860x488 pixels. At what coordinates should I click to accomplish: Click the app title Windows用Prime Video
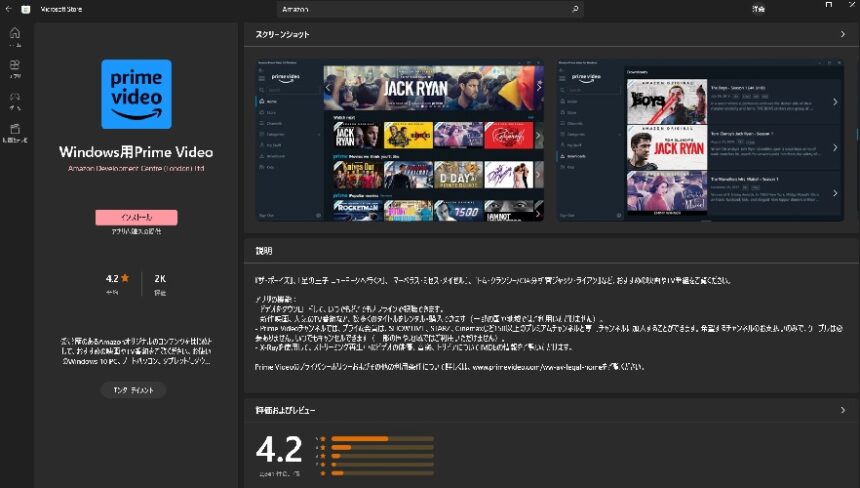[x=136, y=152]
